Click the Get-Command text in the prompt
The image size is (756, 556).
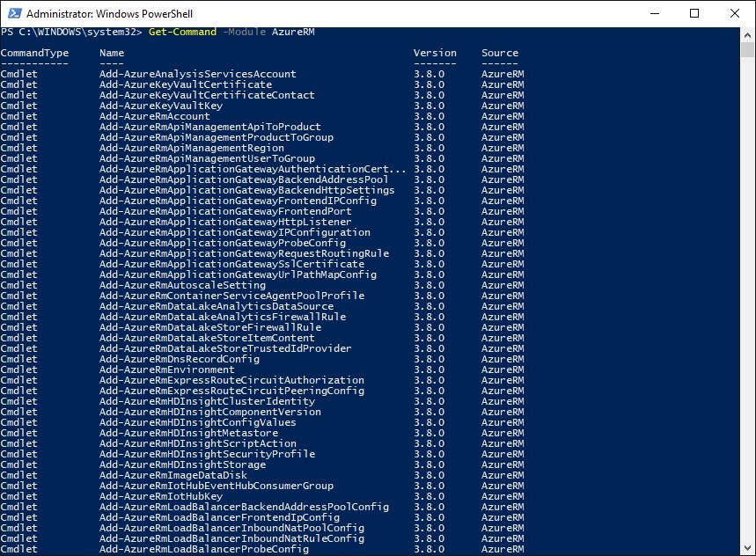point(182,32)
